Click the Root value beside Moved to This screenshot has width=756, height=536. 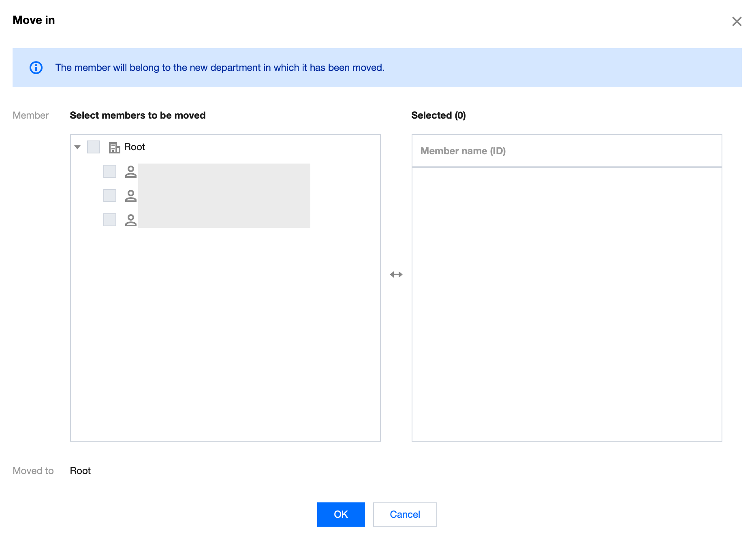coord(80,471)
